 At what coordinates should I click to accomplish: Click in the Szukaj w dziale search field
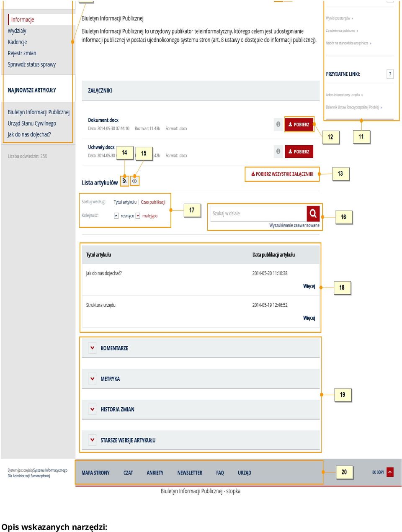pos(259,213)
